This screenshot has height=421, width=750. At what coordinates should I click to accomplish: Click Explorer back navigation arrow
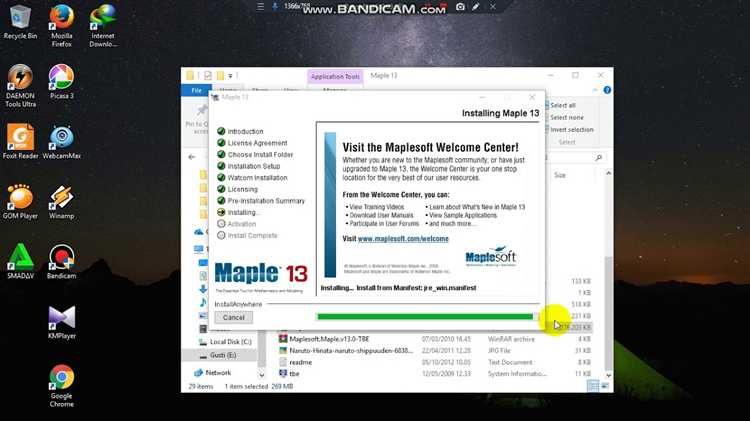point(192,157)
